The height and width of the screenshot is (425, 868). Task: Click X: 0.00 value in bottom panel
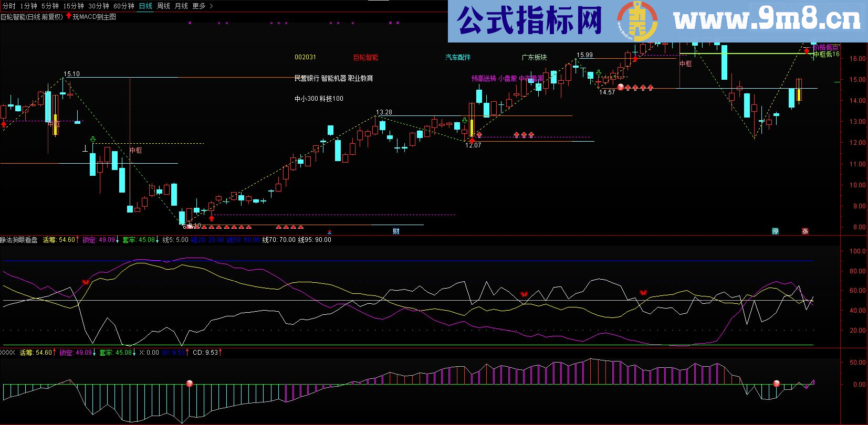[149, 353]
